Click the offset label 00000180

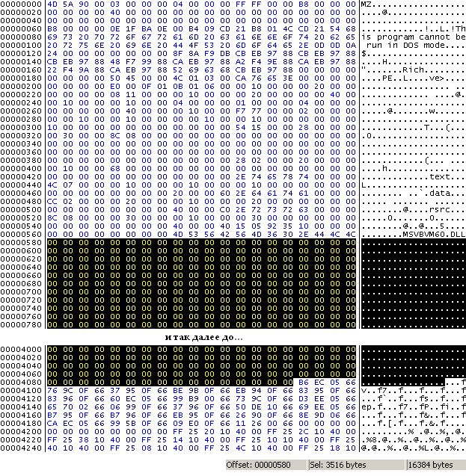[22, 77]
